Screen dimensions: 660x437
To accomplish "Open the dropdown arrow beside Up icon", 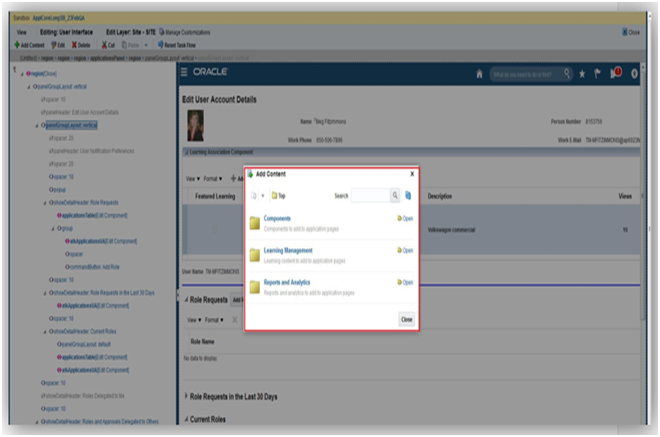I will [x=263, y=196].
